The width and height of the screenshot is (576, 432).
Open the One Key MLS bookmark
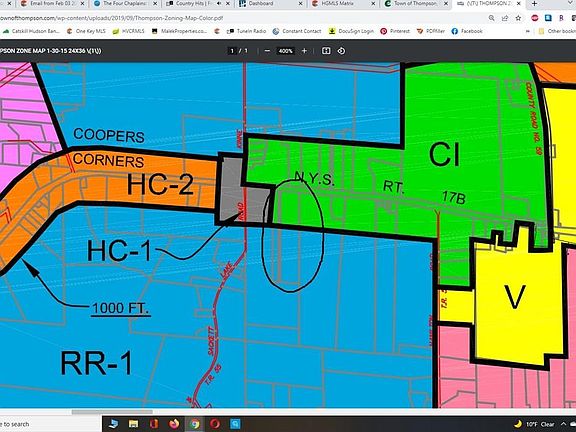(x=86, y=31)
